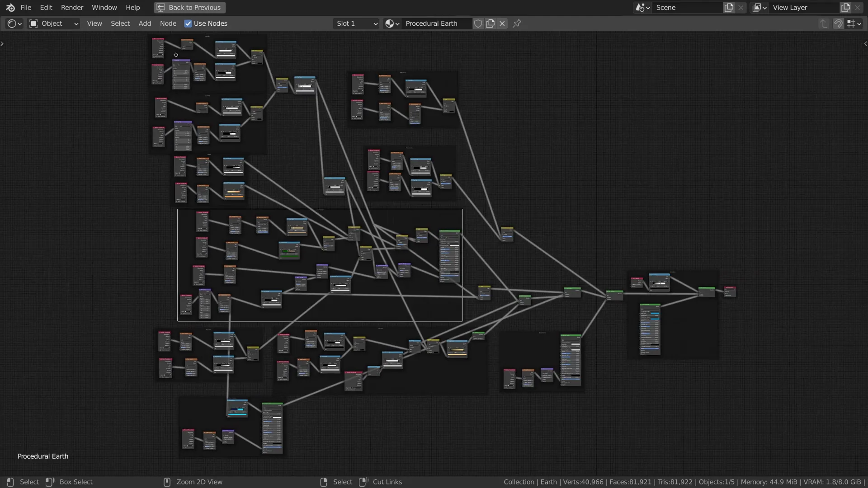The height and width of the screenshot is (488, 868).
Task: Click the Scene label in the properties header
Action: click(666, 7)
